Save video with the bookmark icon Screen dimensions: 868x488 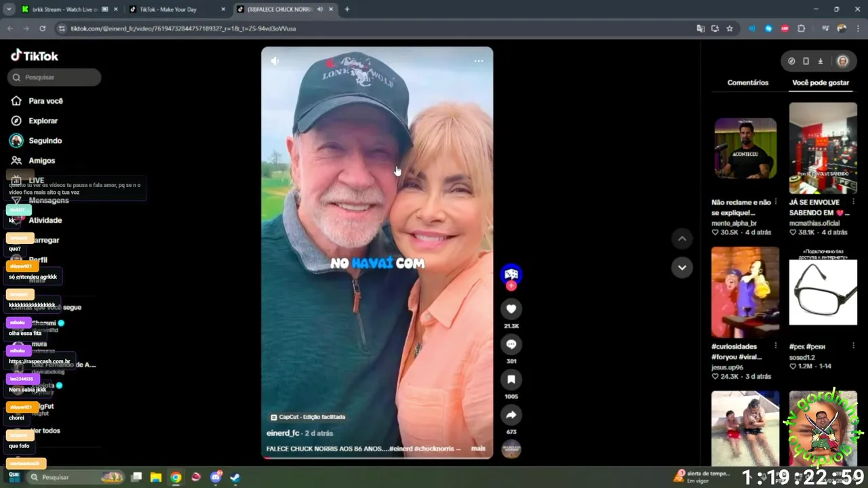tap(511, 380)
